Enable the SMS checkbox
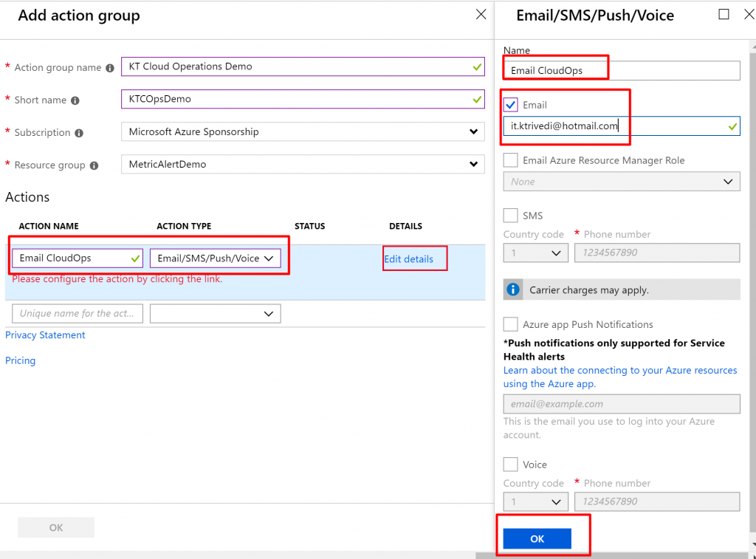Viewport: 756px width, 559px height. coord(511,216)
